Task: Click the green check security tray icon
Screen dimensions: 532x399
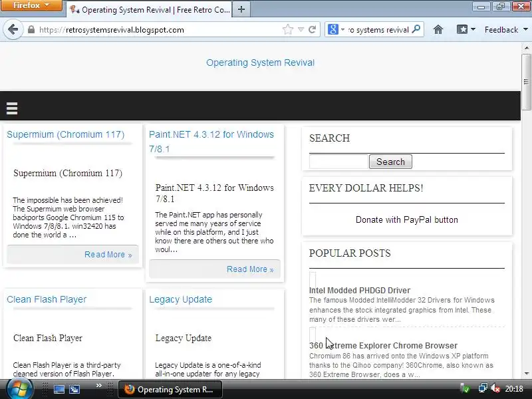Action: click(465, 388)
